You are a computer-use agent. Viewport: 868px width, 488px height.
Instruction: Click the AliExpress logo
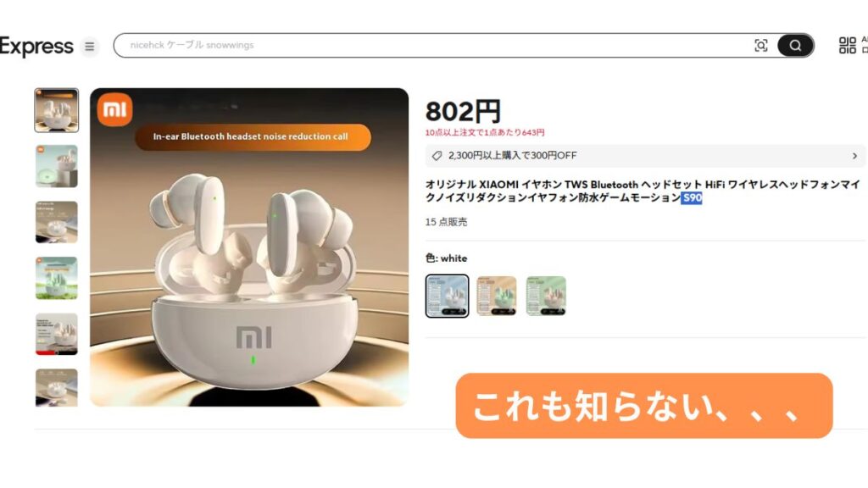36,46
